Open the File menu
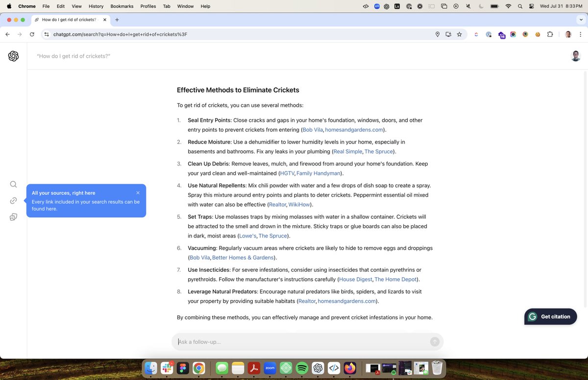588x380 pixels. pos(46,6)
